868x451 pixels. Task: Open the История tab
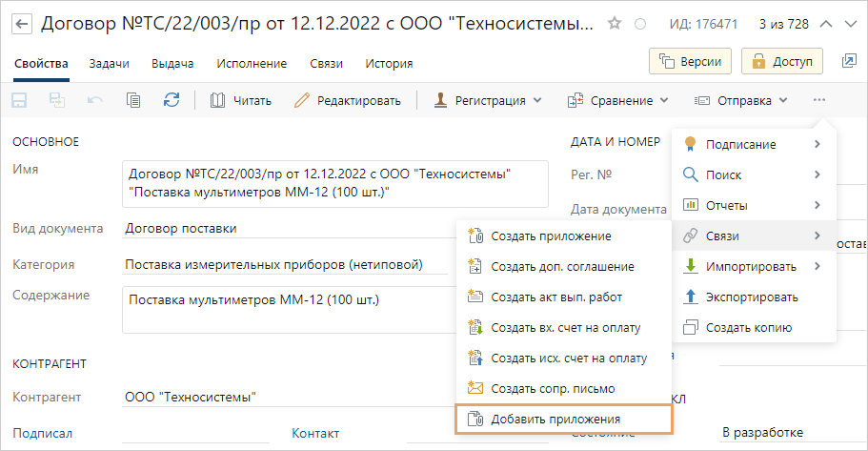[x=389, y=64]
